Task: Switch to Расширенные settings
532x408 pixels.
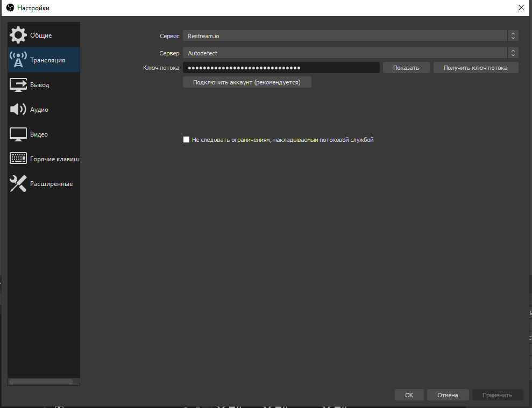Action: (x=44, y=183)
